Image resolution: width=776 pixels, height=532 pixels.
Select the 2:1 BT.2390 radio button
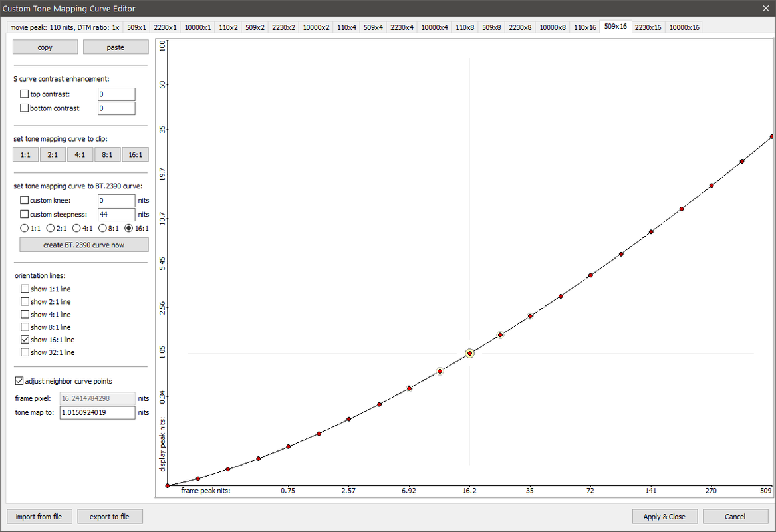[51, 228]
